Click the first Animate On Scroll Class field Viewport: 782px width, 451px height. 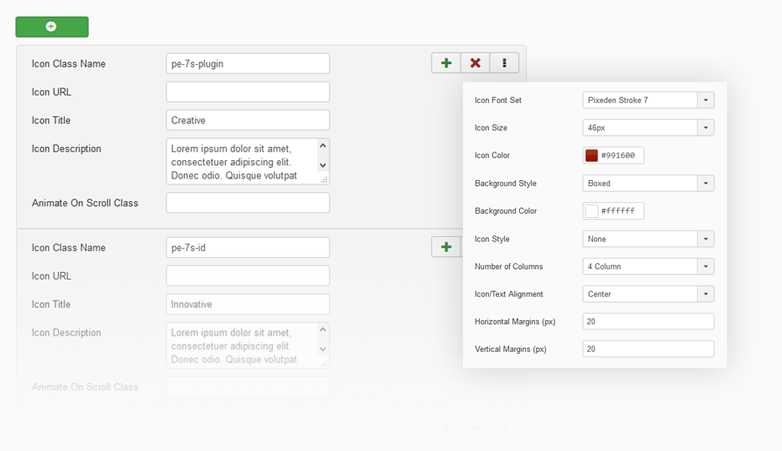247,203
